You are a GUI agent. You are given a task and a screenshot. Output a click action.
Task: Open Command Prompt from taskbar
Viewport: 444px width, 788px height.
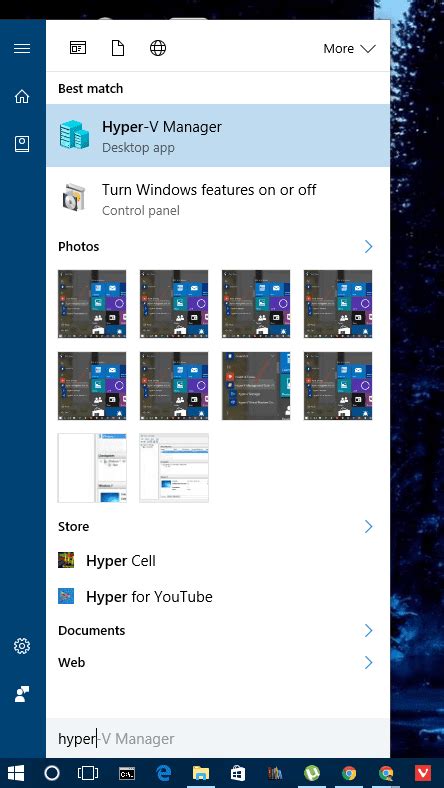pos(127,773)
